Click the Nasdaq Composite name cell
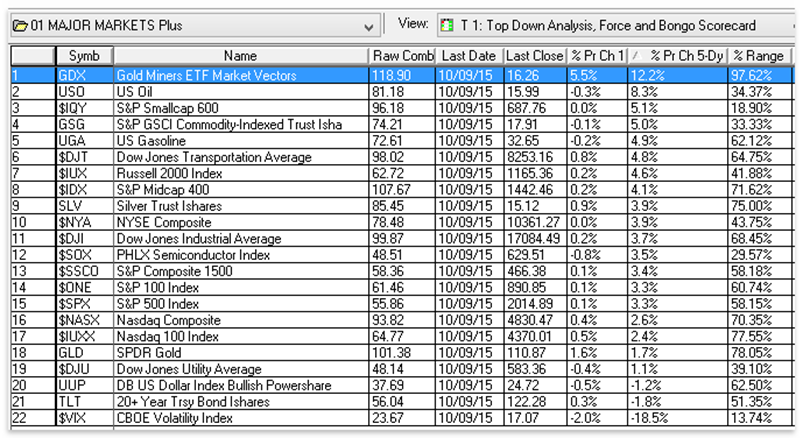Screen dimensions: 803x438 coord(241,320)
